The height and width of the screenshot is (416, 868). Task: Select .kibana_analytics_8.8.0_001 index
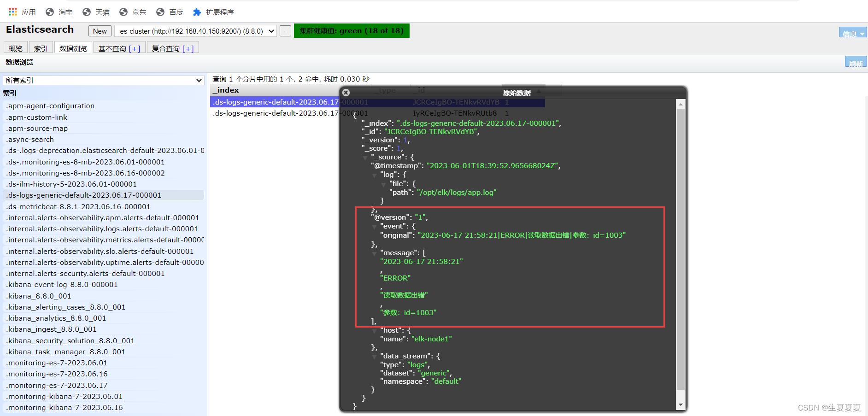(103, 318)
